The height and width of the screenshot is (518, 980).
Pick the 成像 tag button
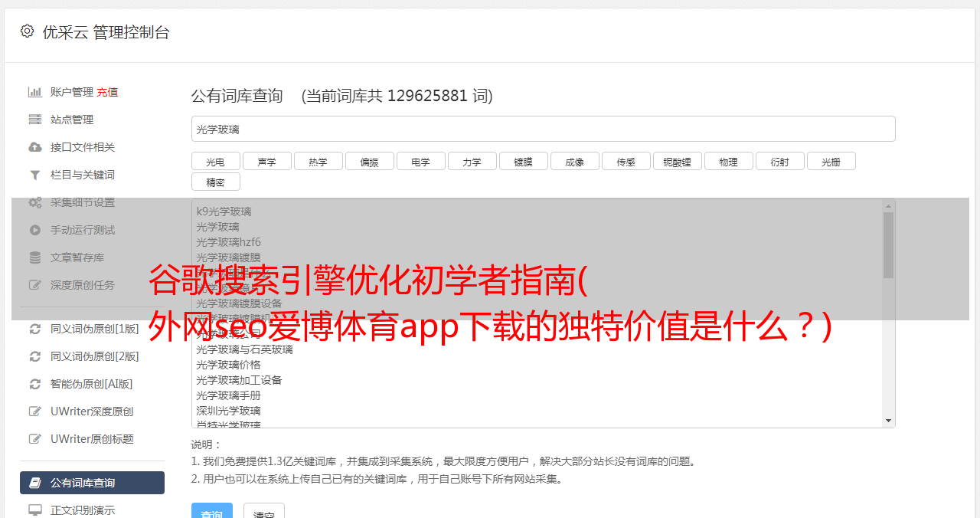coord(575,161)
